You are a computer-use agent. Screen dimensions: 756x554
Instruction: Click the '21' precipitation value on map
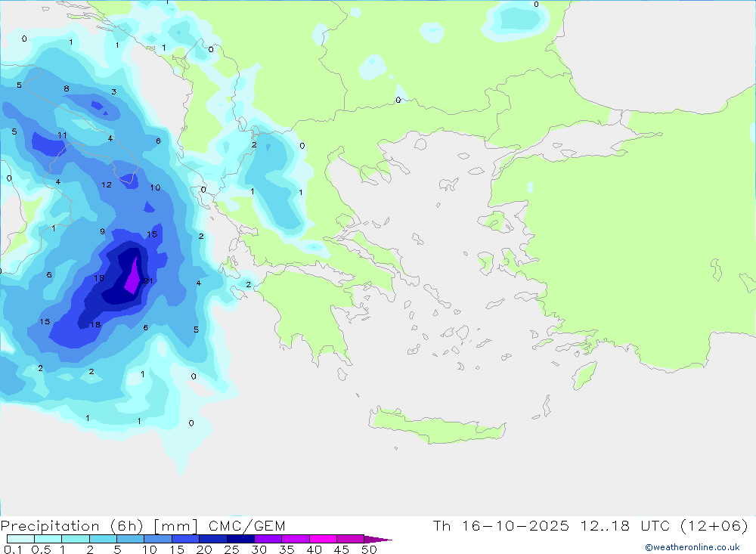tap(148, 280)
